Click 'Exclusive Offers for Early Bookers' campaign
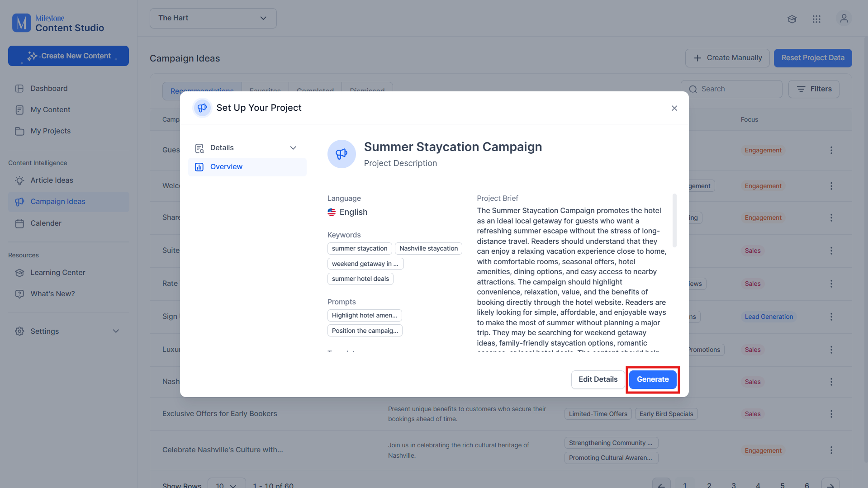This screenshot has height=488, width=868. 220,414
